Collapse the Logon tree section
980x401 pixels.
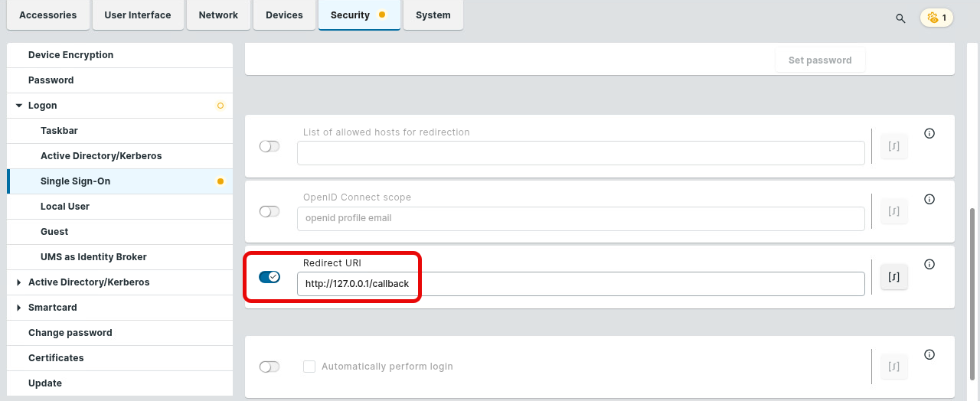coord(19,106)
